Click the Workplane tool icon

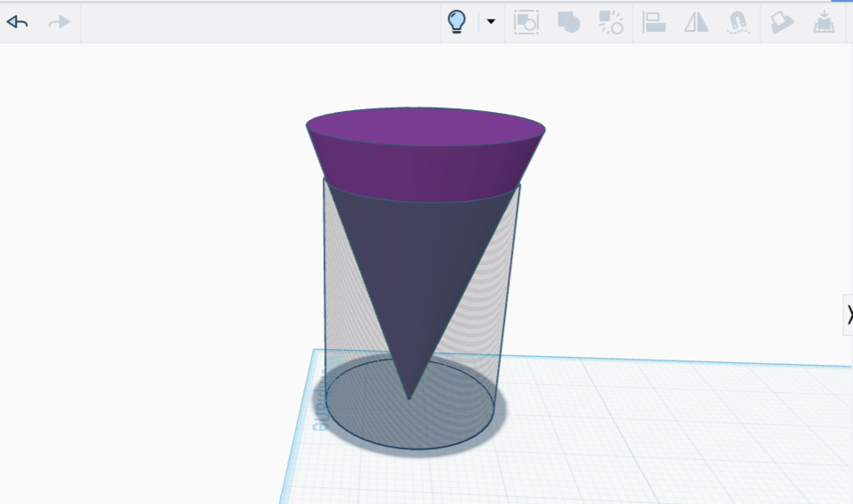[782, 23]
